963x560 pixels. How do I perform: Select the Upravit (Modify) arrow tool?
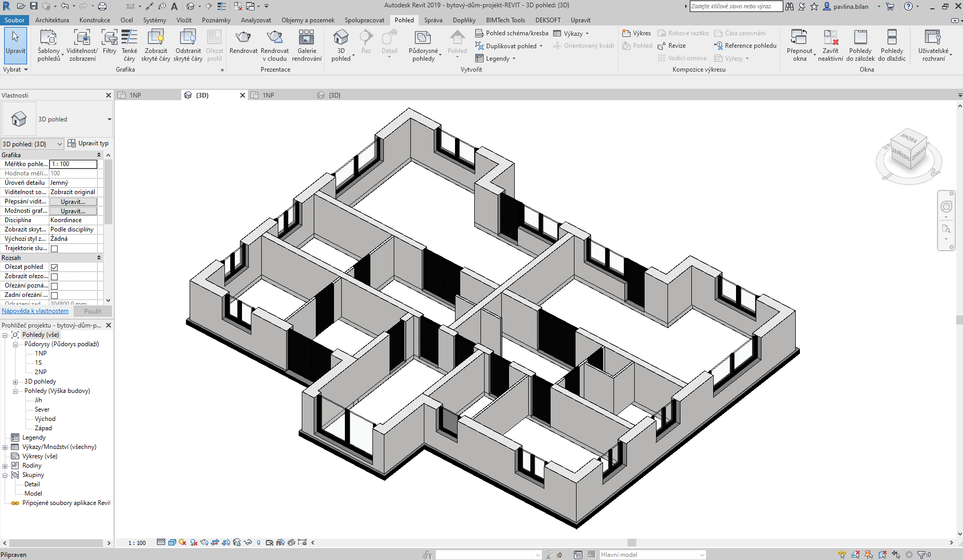point(15,45)
